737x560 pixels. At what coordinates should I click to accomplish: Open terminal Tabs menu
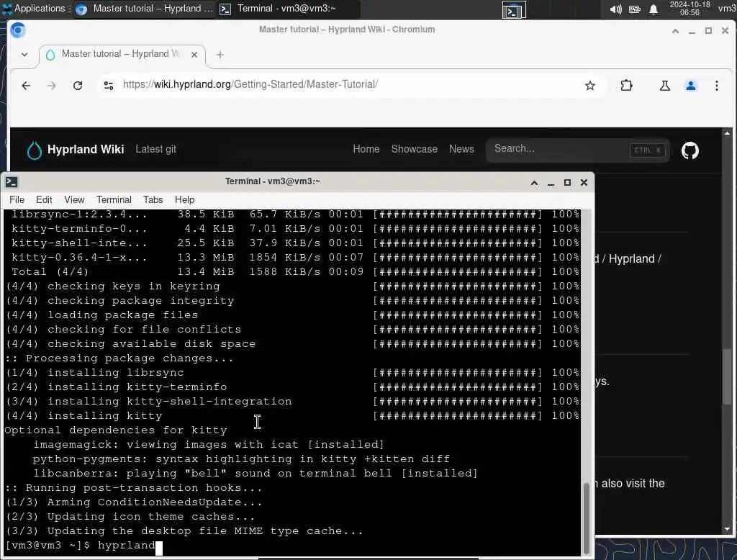(x=153, y=200)
